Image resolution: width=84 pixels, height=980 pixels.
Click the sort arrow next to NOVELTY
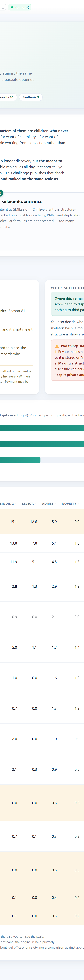click(78, 504)
